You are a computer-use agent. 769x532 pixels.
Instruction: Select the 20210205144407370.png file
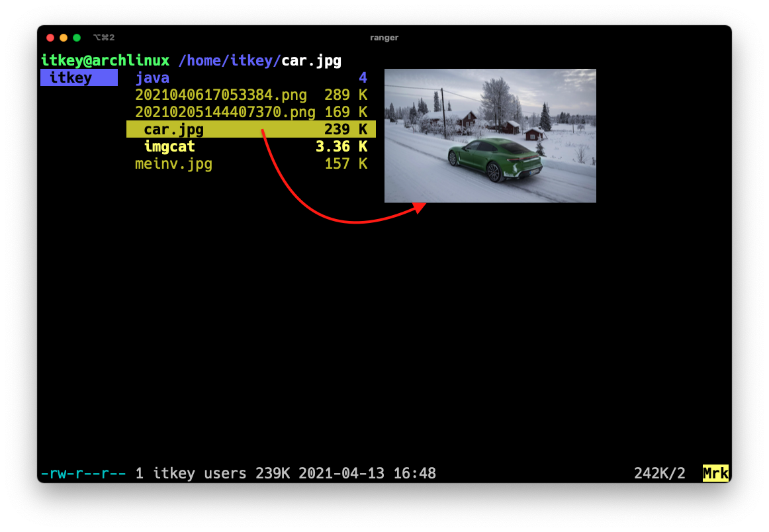pyautogui.click(x=225, y=112)
